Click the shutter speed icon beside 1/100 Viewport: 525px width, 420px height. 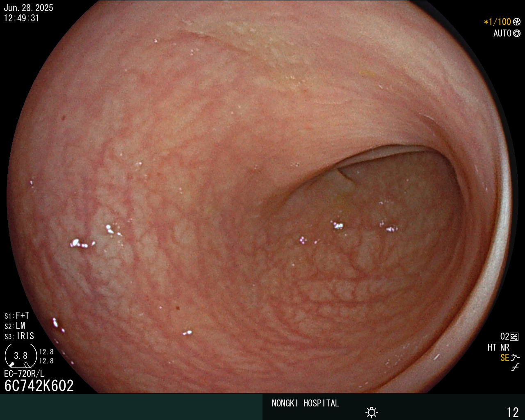pos(516,22)
